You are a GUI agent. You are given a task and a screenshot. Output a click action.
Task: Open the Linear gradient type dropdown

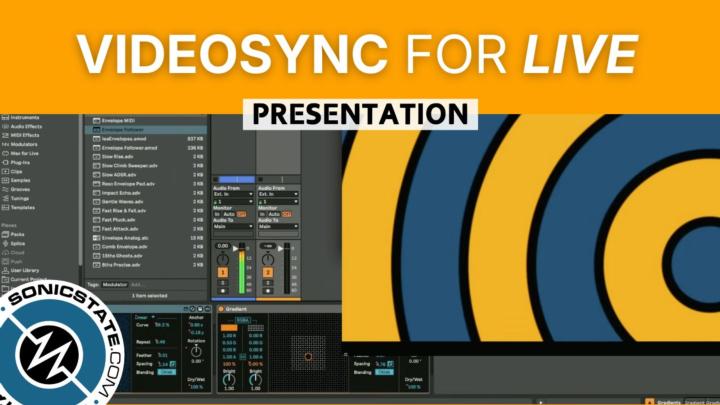pos(145,317)
